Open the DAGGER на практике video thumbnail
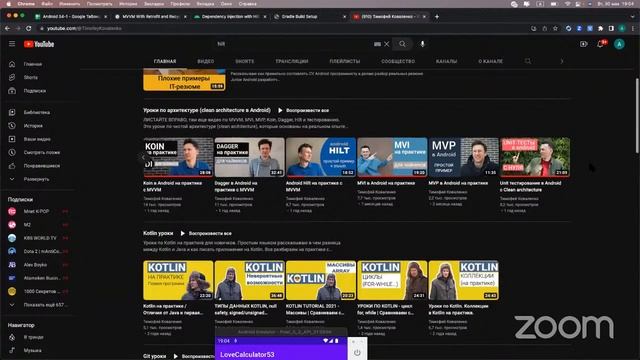 249,157
